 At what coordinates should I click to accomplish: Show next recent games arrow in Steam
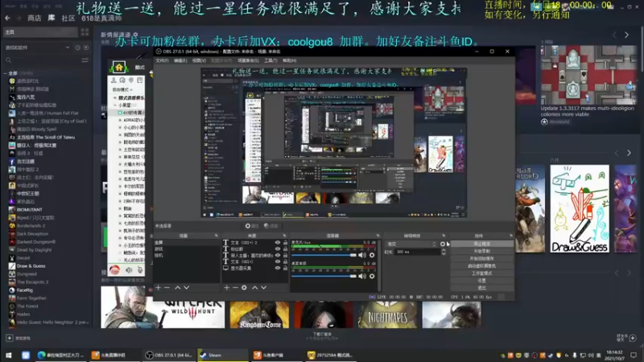click(x=629, y=153)
